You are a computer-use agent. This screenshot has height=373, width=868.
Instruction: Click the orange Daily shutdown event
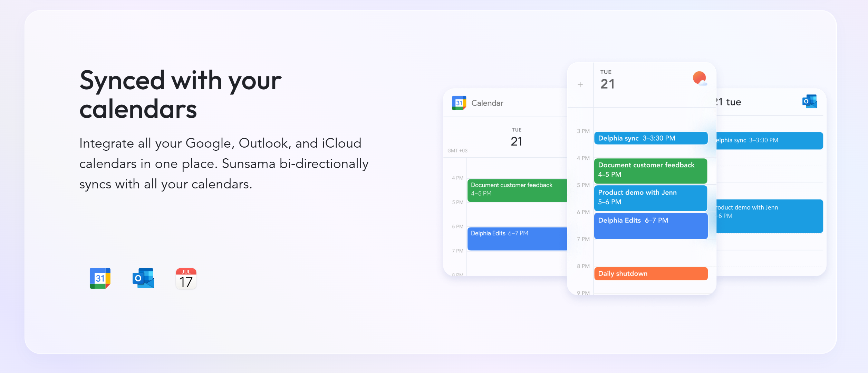(651, 273)
